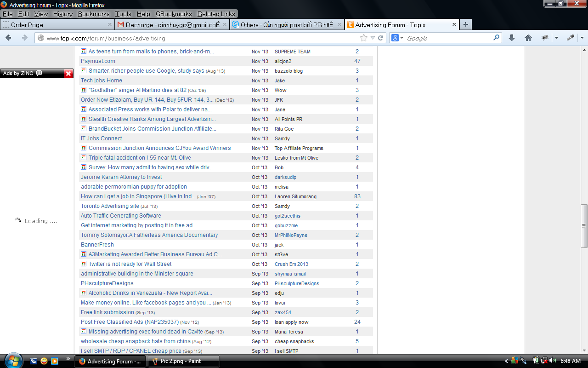Close the Advertising Forum - Topix tab
The image size is (588, 368).
click(x=454, y=25)
